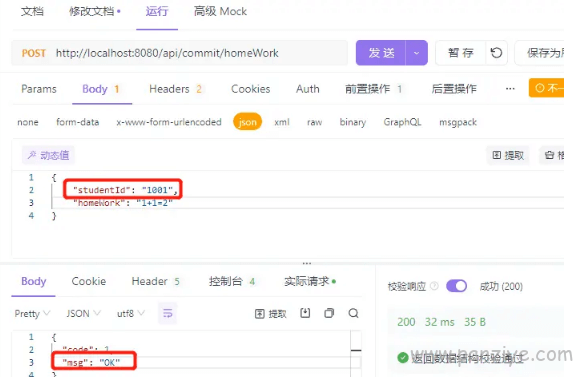
Task: Open the request Cookies tab
Action: tap(251, 89)
